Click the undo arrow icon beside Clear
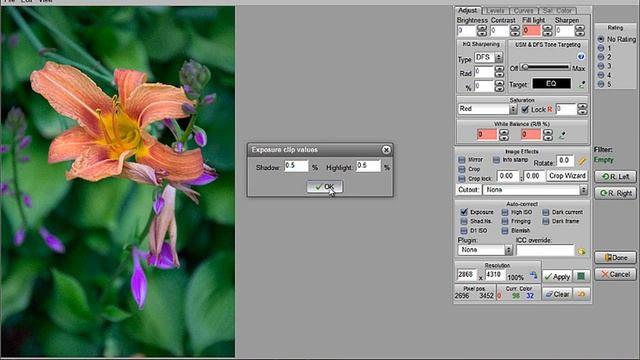Viewport: 640px width, 360px height. click(581, 293)
